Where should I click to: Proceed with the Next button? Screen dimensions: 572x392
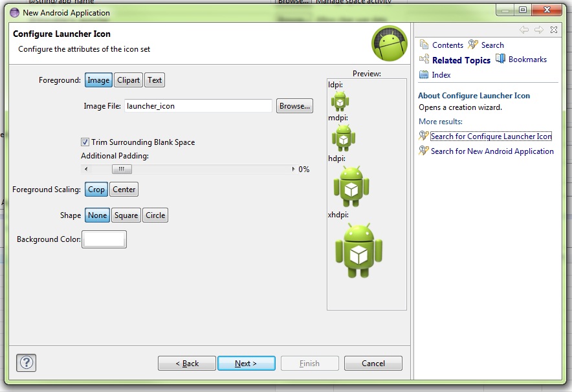click(x=247, y=363)
